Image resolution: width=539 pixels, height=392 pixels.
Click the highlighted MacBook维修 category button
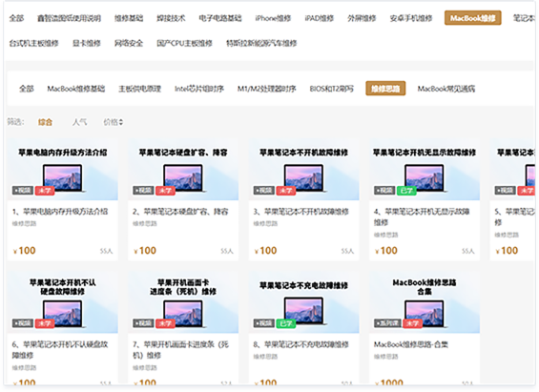472,18
